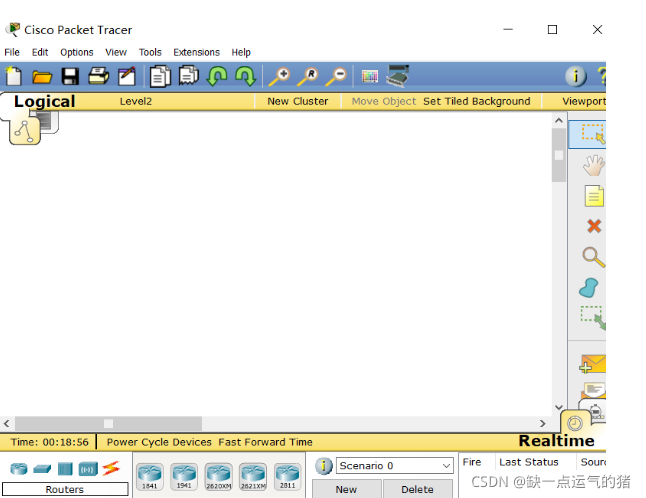Click Viewport button
The width and height of the screenshot is (646, 498).
point(584,101)
